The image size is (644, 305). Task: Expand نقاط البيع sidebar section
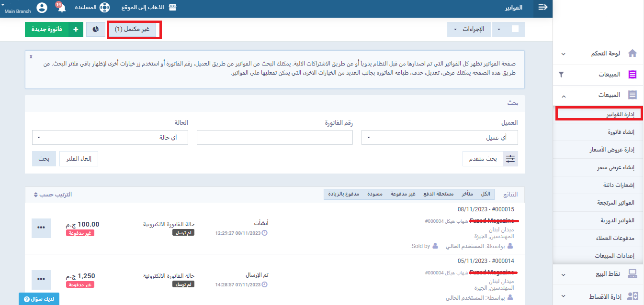point(564,275)
